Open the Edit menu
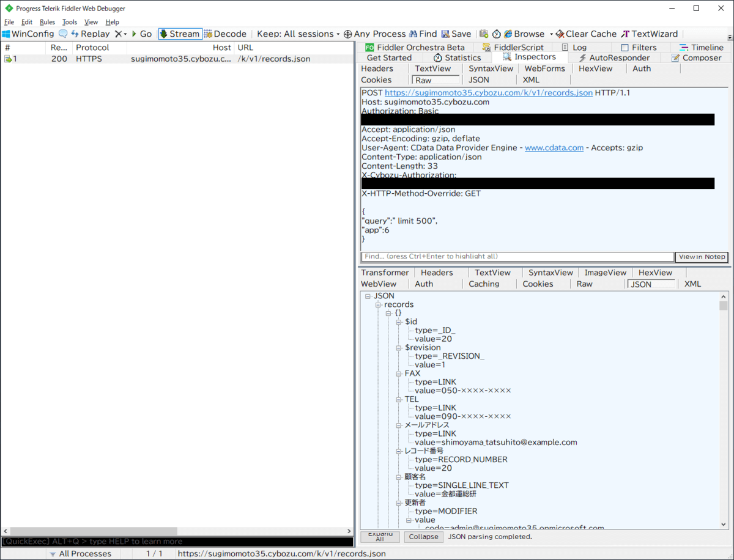Image resolution: width=734 pixels, height=560 pixels. click(27, 22)
